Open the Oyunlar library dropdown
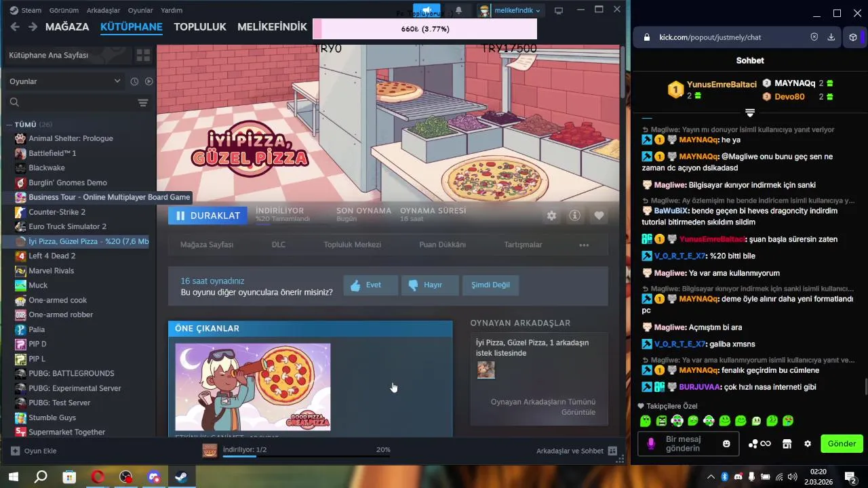 click(x=65, y=81)
